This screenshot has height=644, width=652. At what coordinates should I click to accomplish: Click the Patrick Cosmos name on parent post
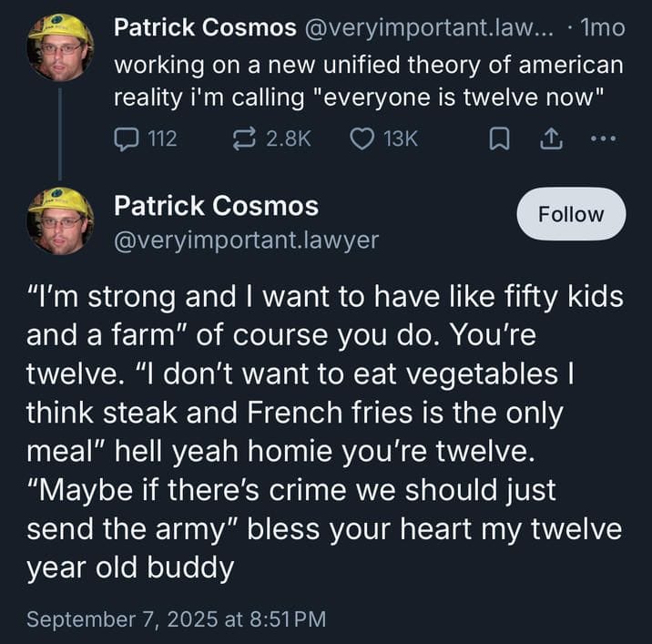[204, 28]
